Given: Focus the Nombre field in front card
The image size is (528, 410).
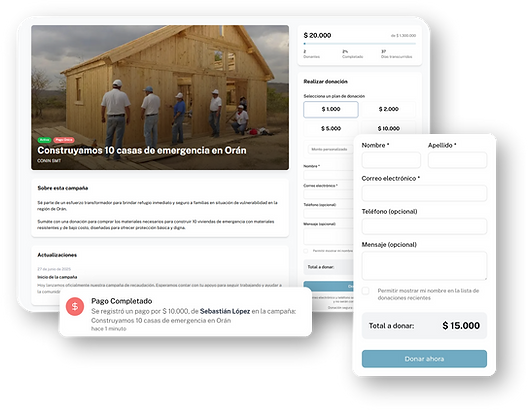Looking at the screenshot, I should 391,160.
